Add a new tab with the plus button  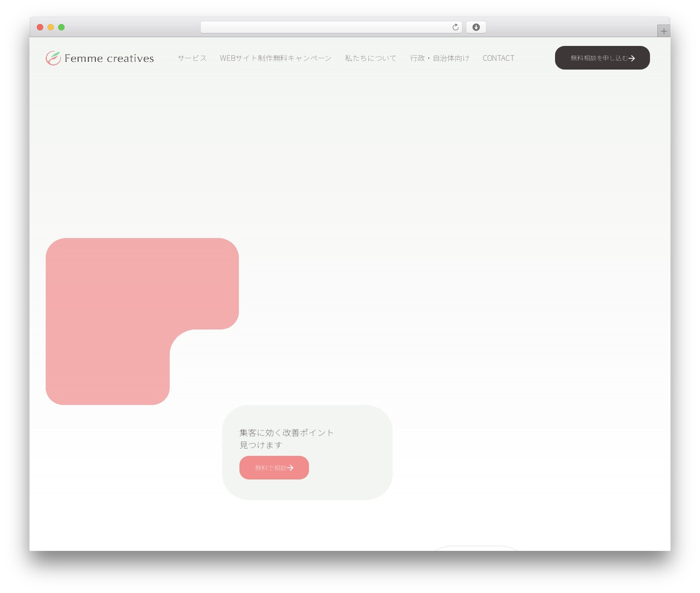tap(663, 31)
